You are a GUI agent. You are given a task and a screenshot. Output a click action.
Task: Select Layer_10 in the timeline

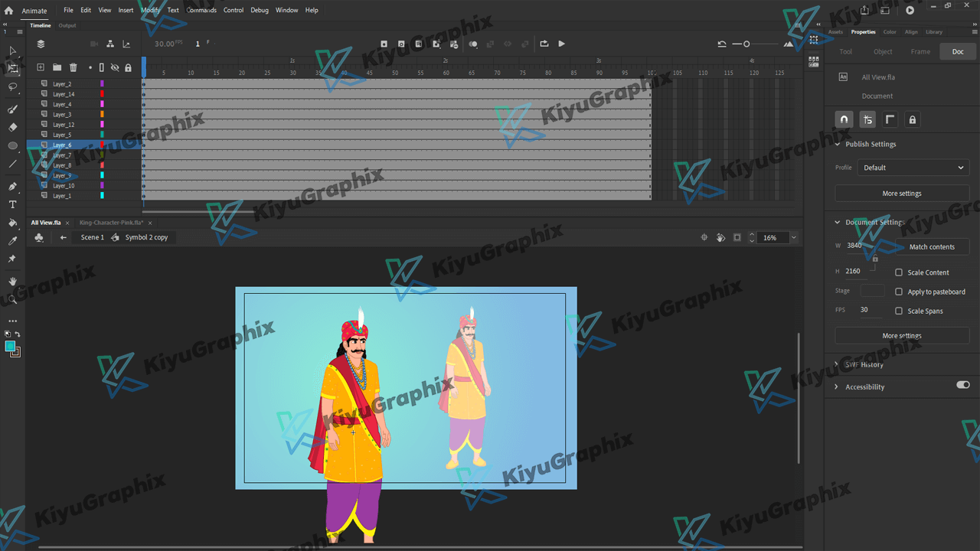point(64,186)
